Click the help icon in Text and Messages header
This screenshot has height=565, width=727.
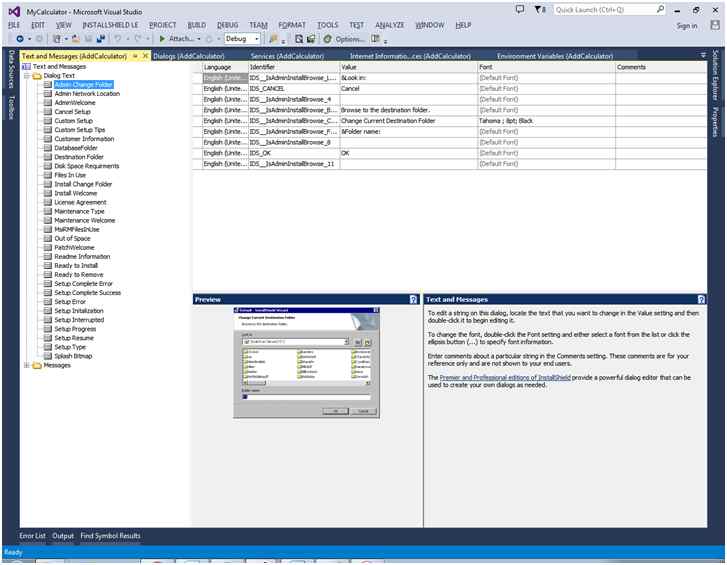click(x=701, y=299)
